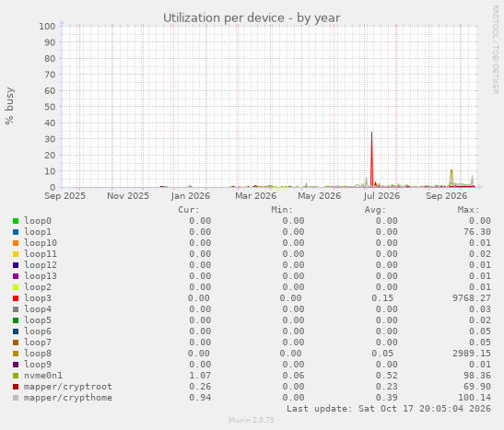Select the loop13 legend label
The width and height of the screenshot is (504, 430).
pyautogui.click(x=41, y=276)
